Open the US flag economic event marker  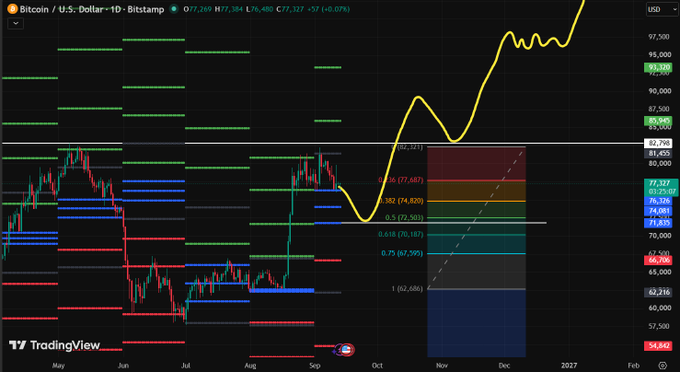click(x=346, y=349)
